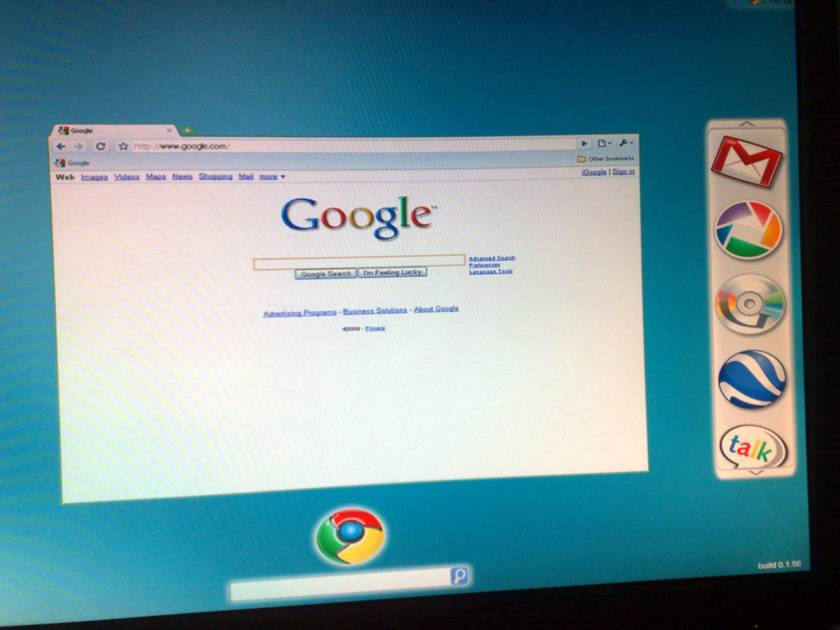Close the Google tab
840x630 pixels.
click(x=169, y=131)
